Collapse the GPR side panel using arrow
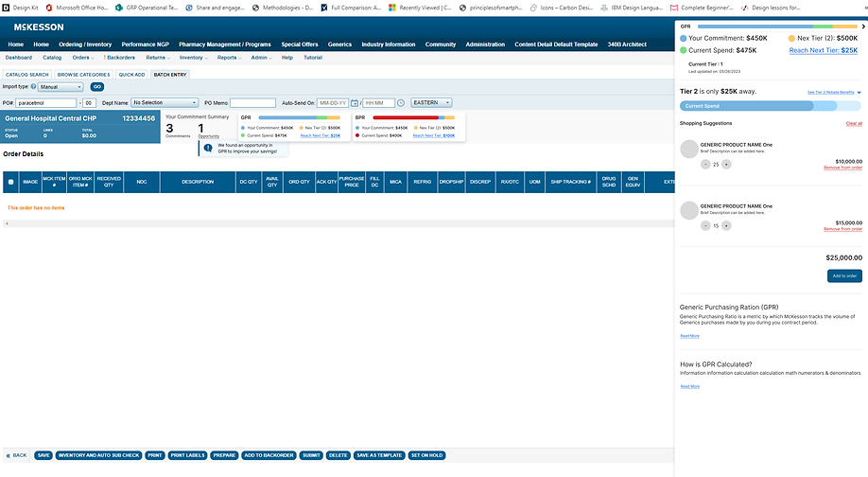The height and width of the screenshot is (477, 868). coord(863,26)
